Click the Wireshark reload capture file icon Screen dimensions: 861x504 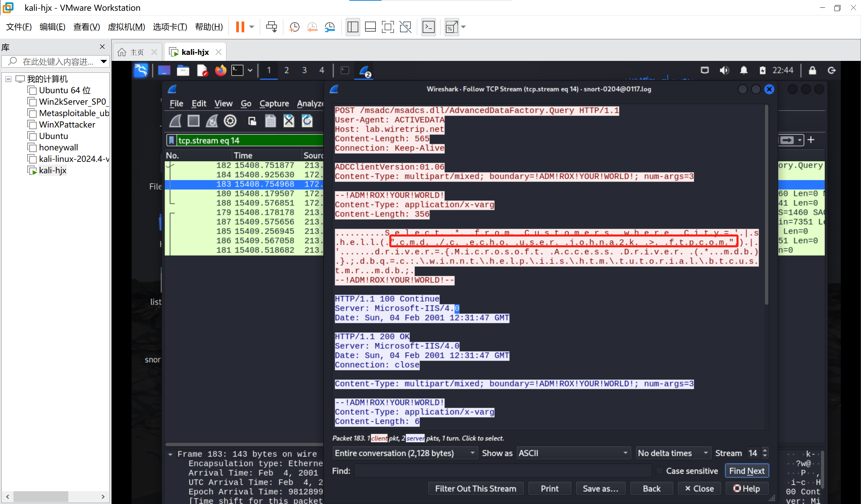pyautogui.click(x=307, y=121)
